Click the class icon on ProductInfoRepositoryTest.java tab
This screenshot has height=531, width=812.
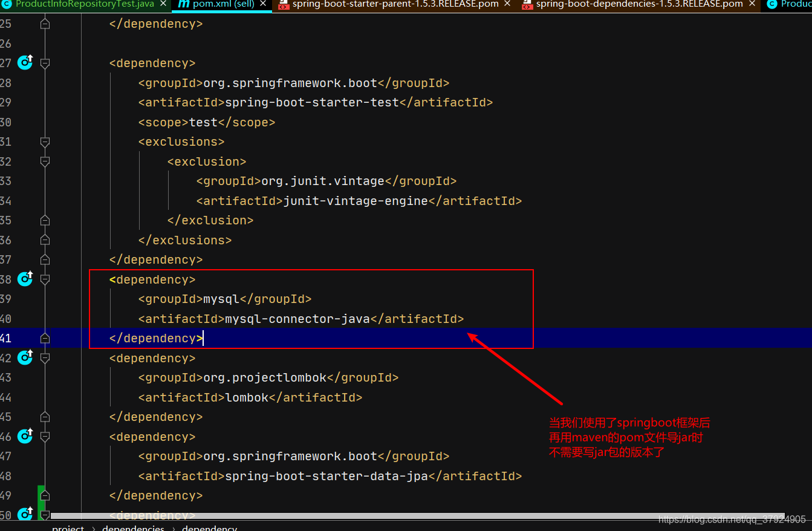point(7,4)
